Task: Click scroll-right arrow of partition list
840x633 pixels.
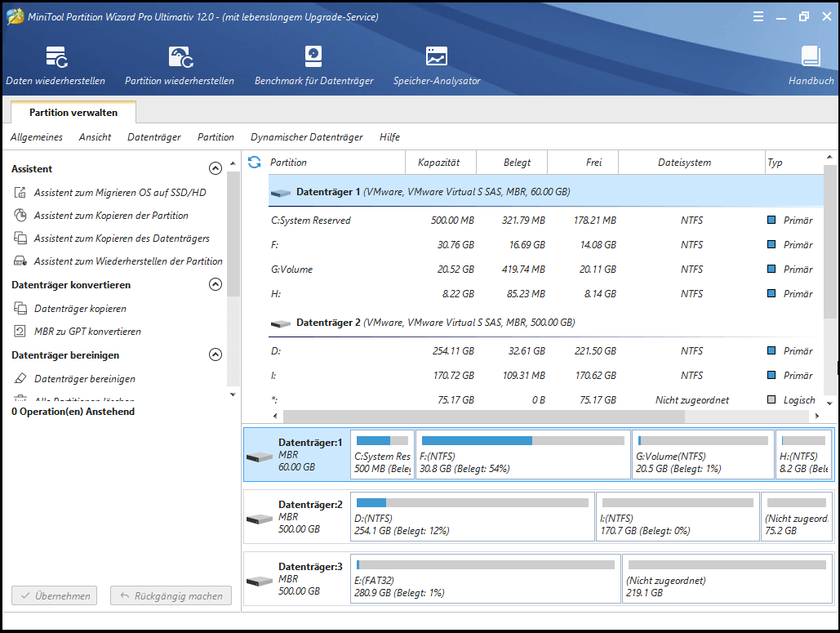Action: pos(817,416)
